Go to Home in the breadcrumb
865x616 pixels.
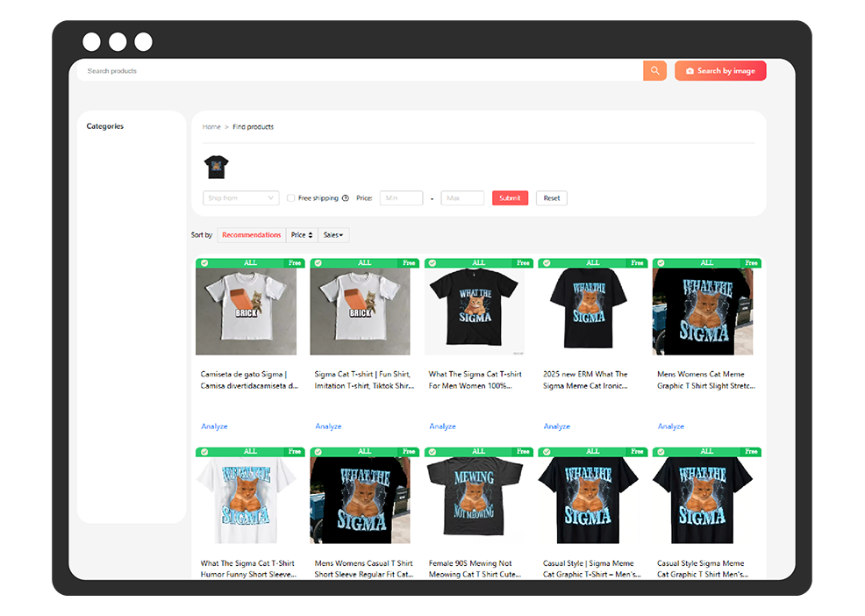pyautogui.click(x=211, y=127)
